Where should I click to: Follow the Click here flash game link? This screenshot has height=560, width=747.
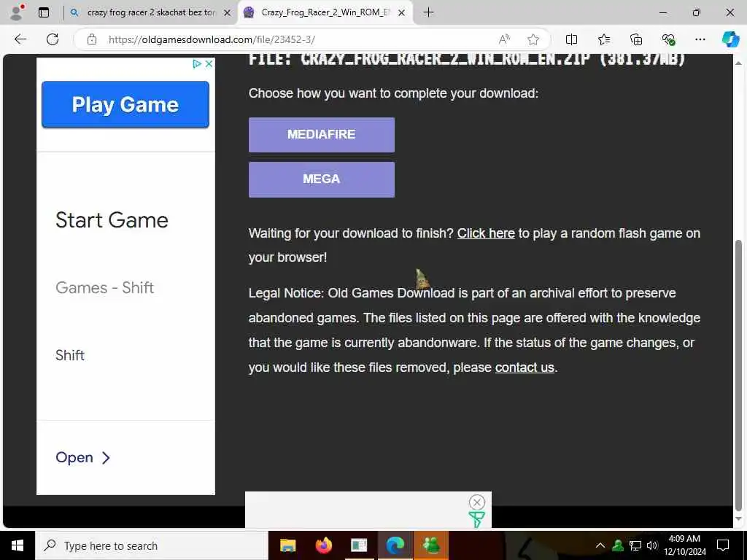[x=486, y=233]
